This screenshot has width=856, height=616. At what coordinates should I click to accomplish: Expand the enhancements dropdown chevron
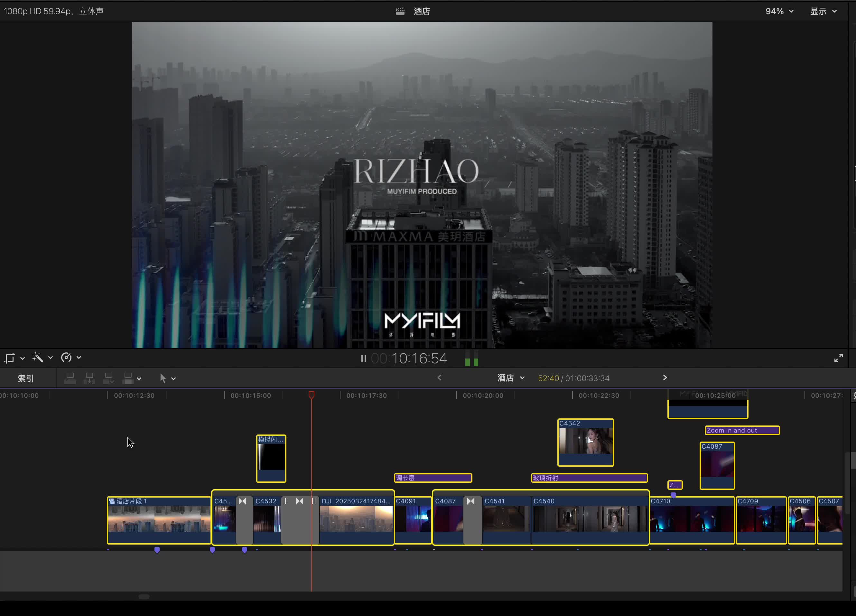[50, 358]
